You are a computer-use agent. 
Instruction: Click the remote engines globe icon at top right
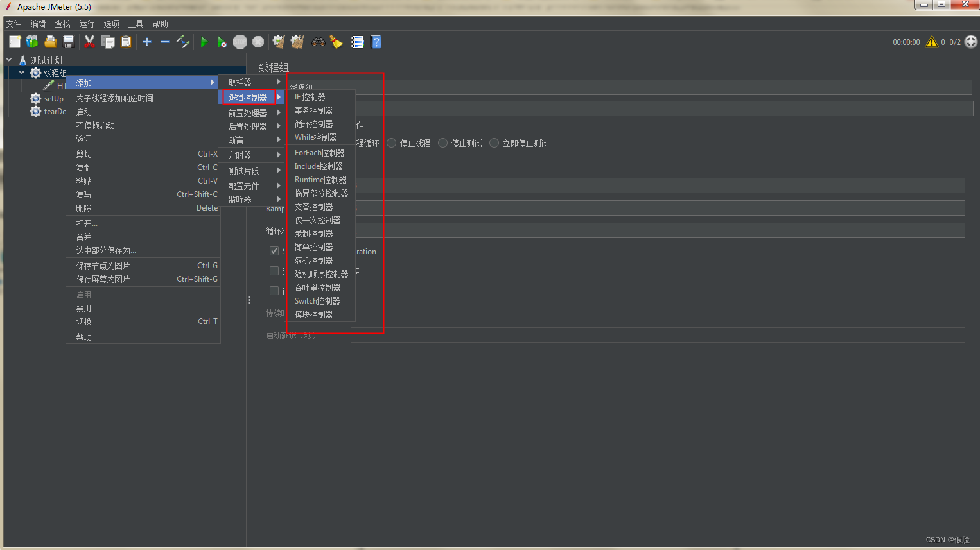click(971, 42)
